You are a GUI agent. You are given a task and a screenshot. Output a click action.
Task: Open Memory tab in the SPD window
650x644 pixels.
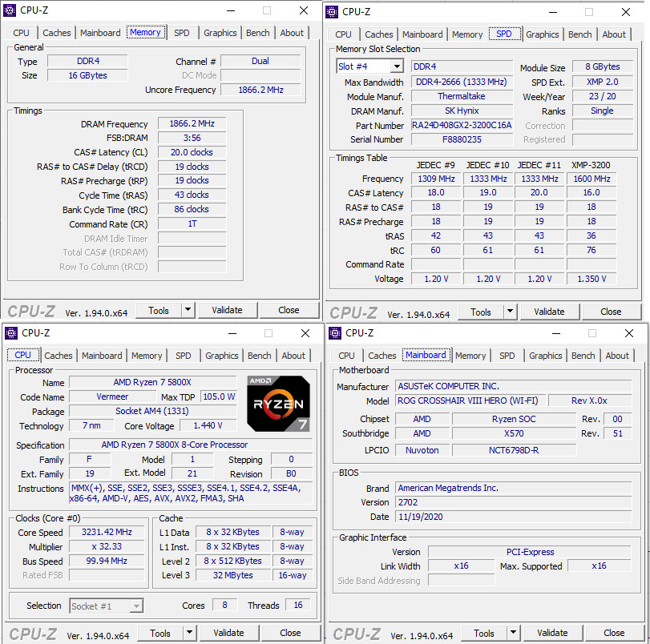(x=467, y=34)
